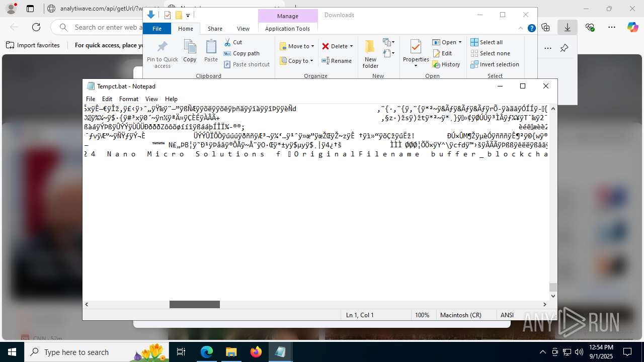Open Edge tab actions menu icon

[30, 9]
